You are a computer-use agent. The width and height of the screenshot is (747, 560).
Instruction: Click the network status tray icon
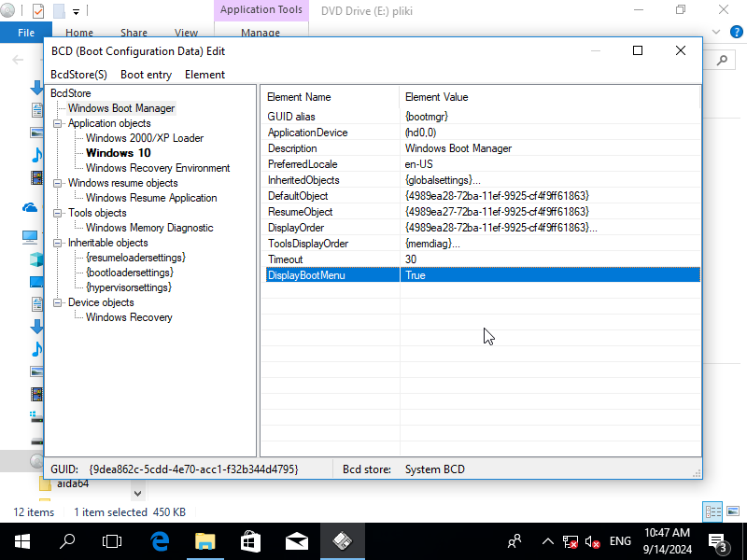coord(570,541)
